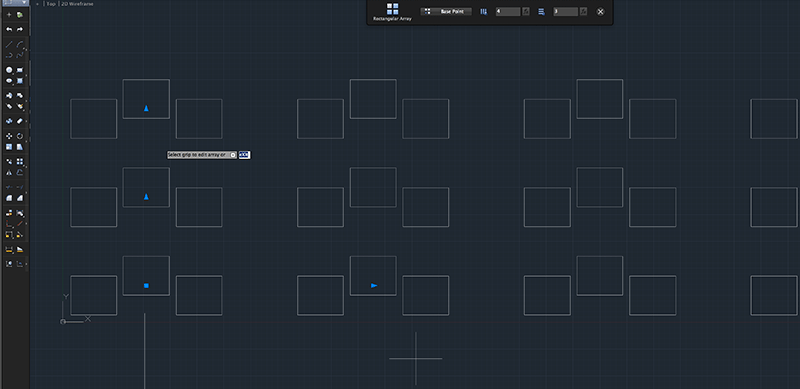Click the right-pointing column spacing grip

click(x=374, y=286)
